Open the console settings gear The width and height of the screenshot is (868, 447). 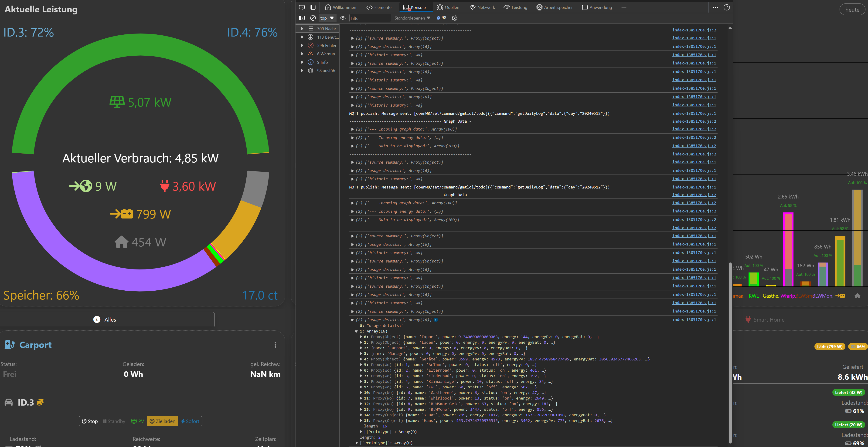[454, 18]
